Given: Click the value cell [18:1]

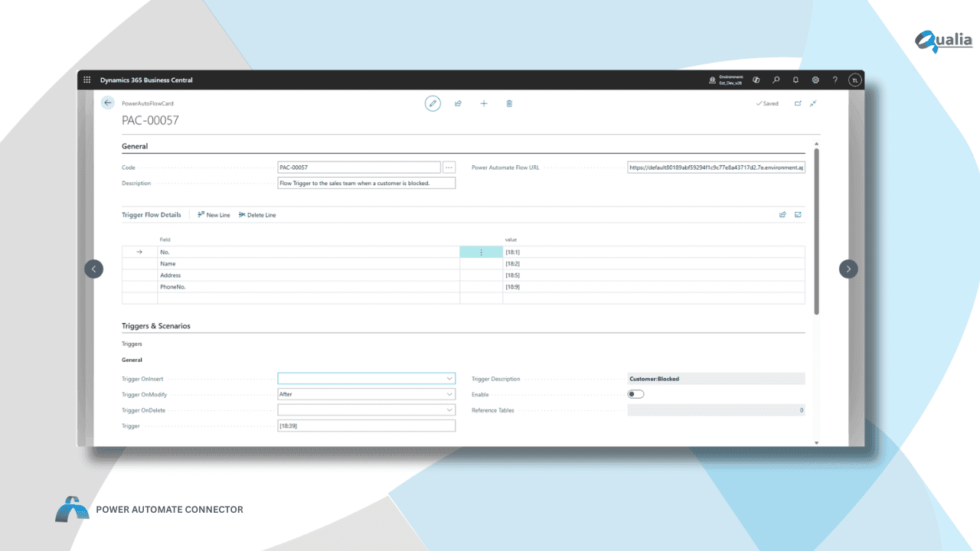Looking at the screenshot, I should [x=654, y=252].
